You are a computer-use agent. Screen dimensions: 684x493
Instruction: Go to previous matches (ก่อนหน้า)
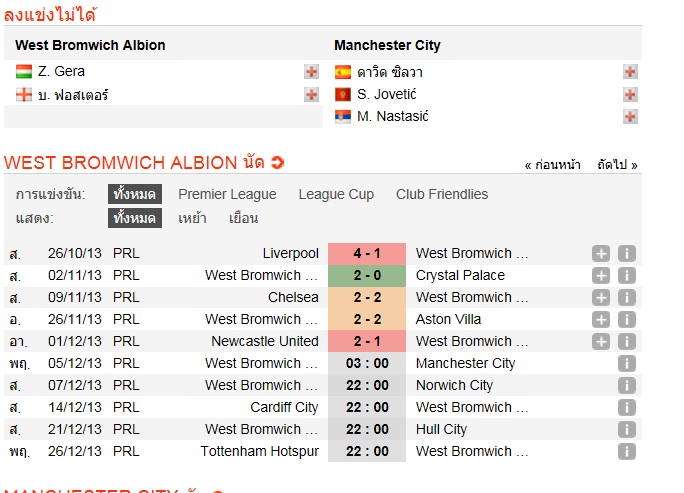click(553, 165)
